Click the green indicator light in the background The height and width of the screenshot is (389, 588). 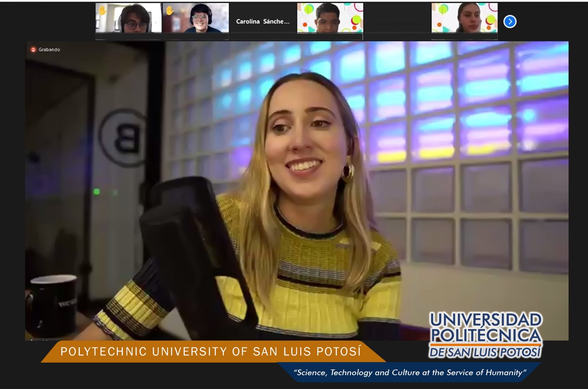point(97,192)
